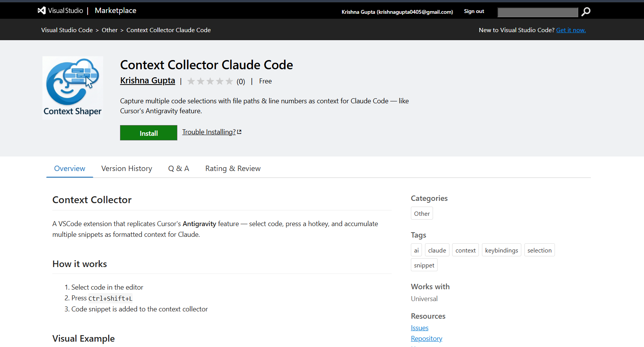Select the claude tag
Screen dimensions: 644x347
coord(437,250)
